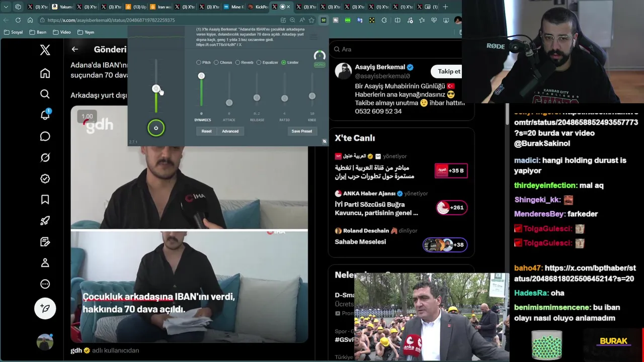This screenshot has width=644, height=362.
Task: Click the small icon at the popup's bottom-right corner
Action: click(325, 141)
